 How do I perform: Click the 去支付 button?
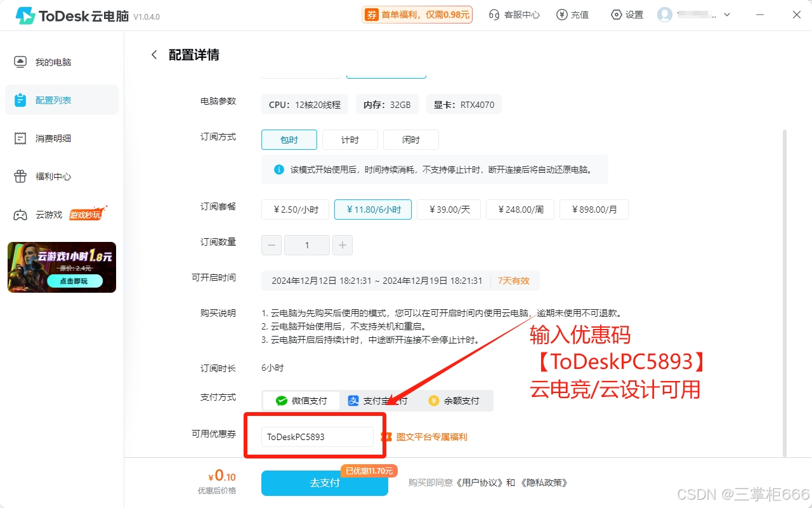click(x=325, y=483)
